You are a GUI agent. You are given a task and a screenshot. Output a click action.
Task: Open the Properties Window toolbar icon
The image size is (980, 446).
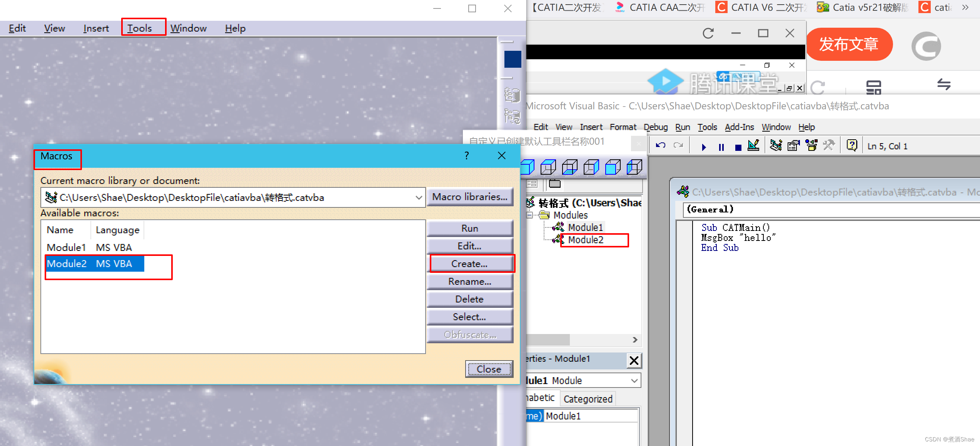click(x=793, y=145)
